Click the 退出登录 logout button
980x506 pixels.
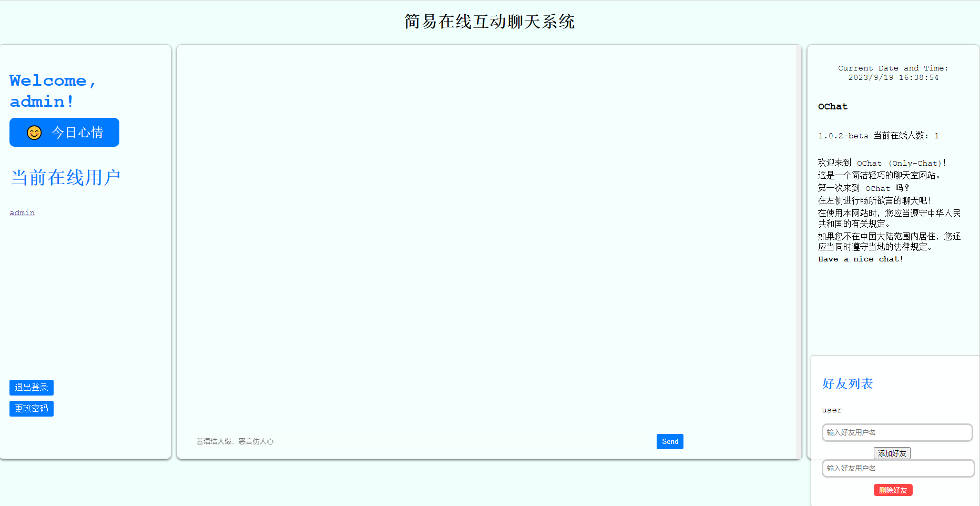click(31, 388)
